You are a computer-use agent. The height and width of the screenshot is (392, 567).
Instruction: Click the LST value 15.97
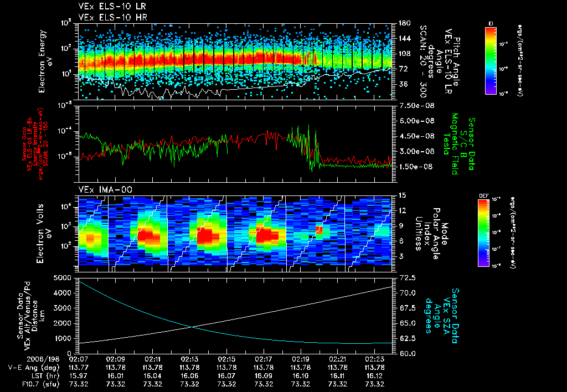click(79, 376)
